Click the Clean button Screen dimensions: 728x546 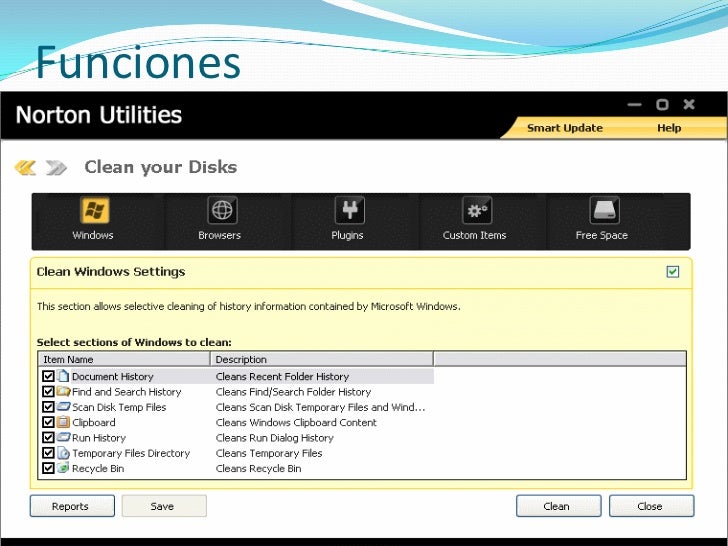click(x=559, y=506)
